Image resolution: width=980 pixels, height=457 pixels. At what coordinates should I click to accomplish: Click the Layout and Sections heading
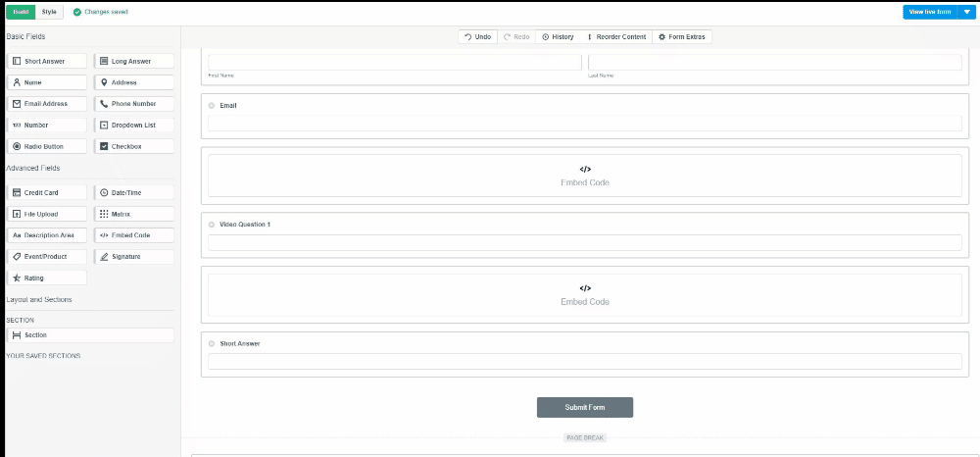[x=39, y=299]
